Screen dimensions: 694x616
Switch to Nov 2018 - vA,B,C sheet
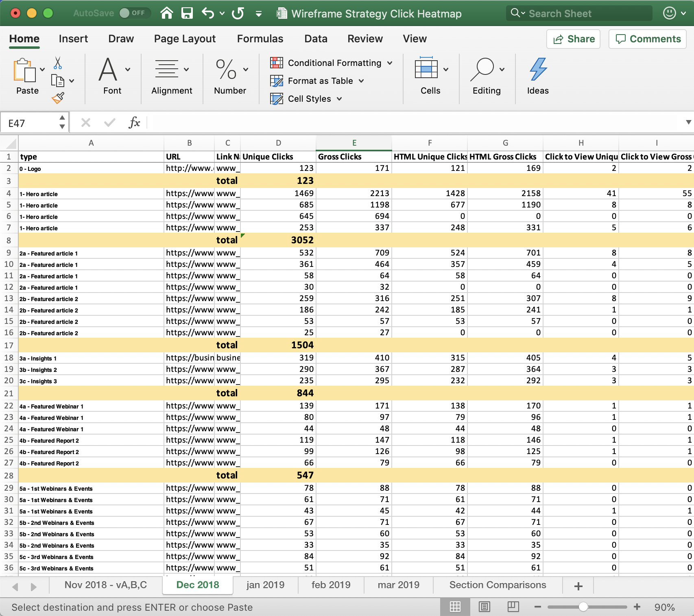point(106,585)
